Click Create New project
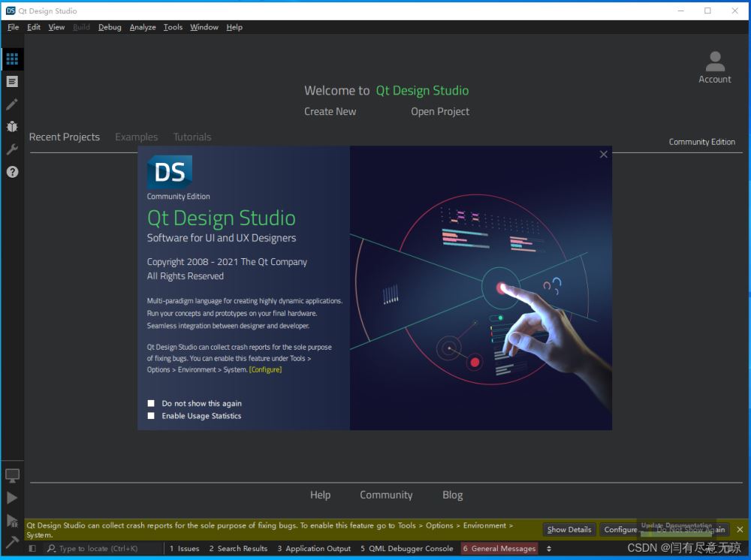This screenshot has width=751, height=560. tap(330, 112)
